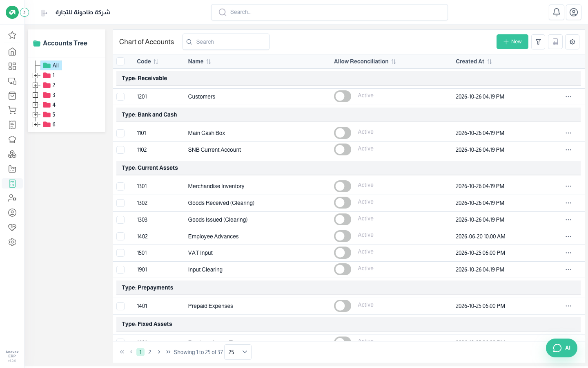Open the shopping bag icon in sidebar
The width and height of the screenshot is (588, 368).
(12, 96)
